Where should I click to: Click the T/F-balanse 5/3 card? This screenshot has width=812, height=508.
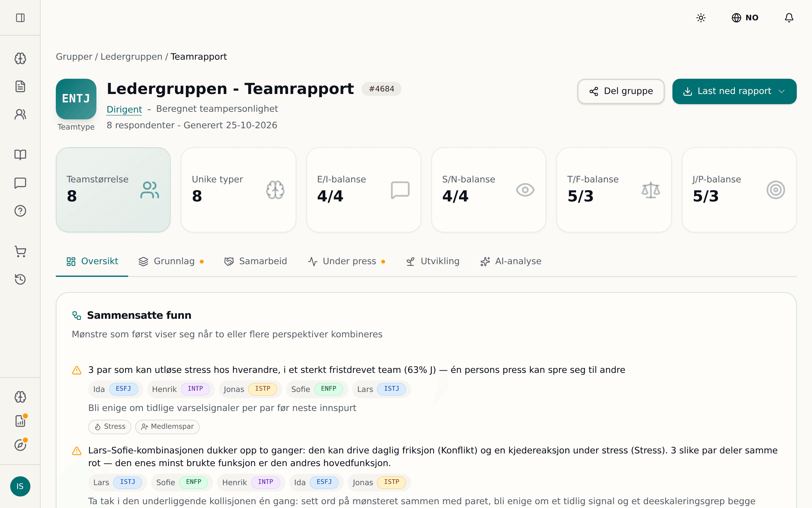click(x=614, y=189)
